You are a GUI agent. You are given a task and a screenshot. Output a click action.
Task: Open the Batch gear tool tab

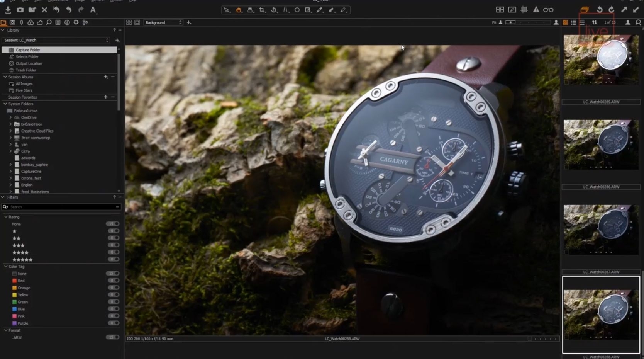pyautogui.click(x=76, y=22)
